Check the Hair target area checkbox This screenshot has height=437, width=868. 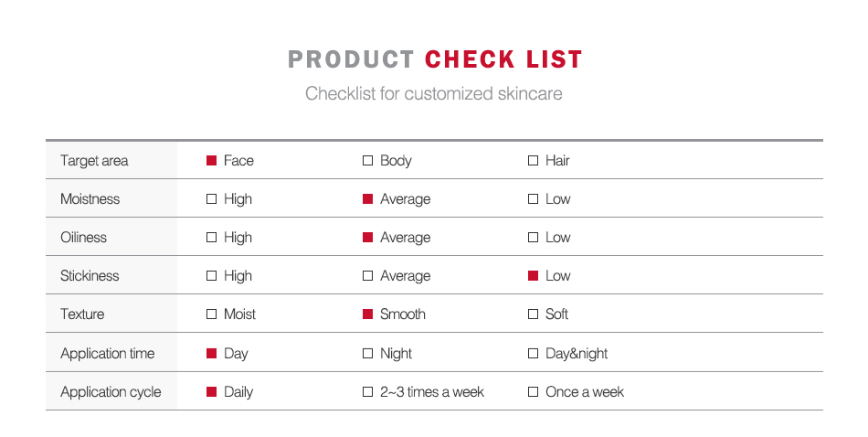point(534,161)
